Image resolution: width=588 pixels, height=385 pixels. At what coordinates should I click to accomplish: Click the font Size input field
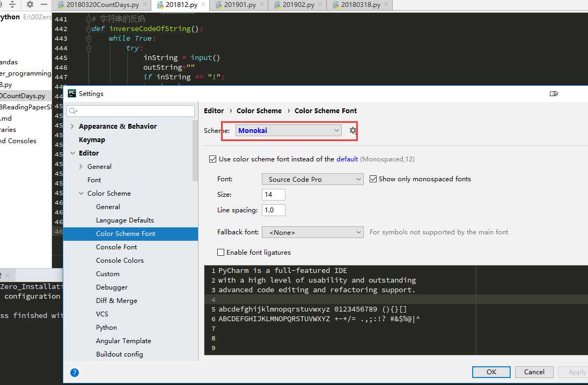point(274,195)
